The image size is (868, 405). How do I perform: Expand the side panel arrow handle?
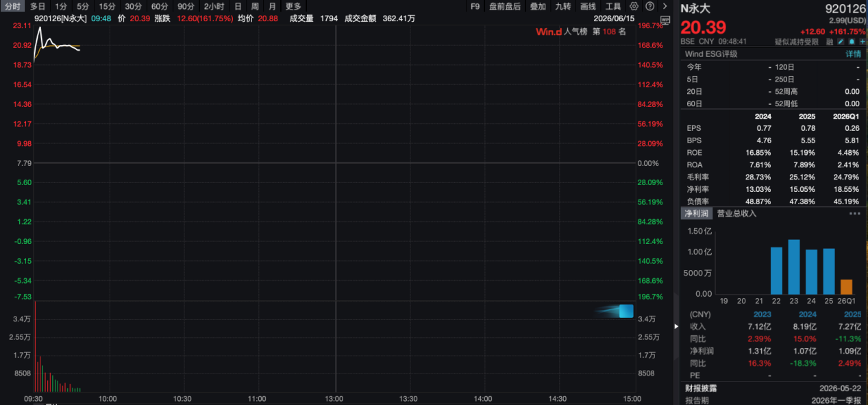pyautogui.click(x=675, y=326)
